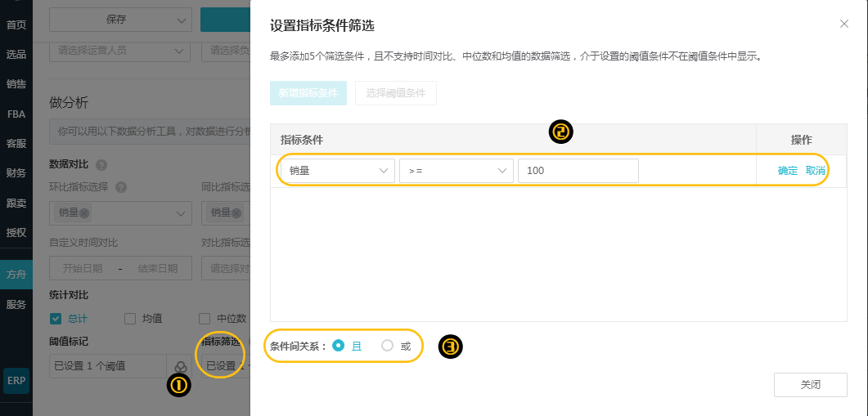868x416 pixels.
Task: Open 跟卖 in the sidebar
Action: pyautogui.click(x=16, y=203)
